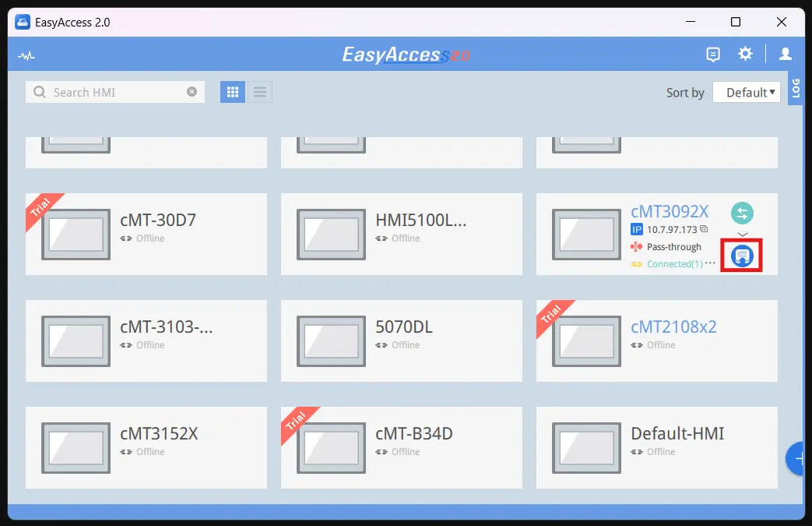The width and height of the screenshot is (812, 526).
Task: Open the user account icon
Action: click(x=785, y=54)
